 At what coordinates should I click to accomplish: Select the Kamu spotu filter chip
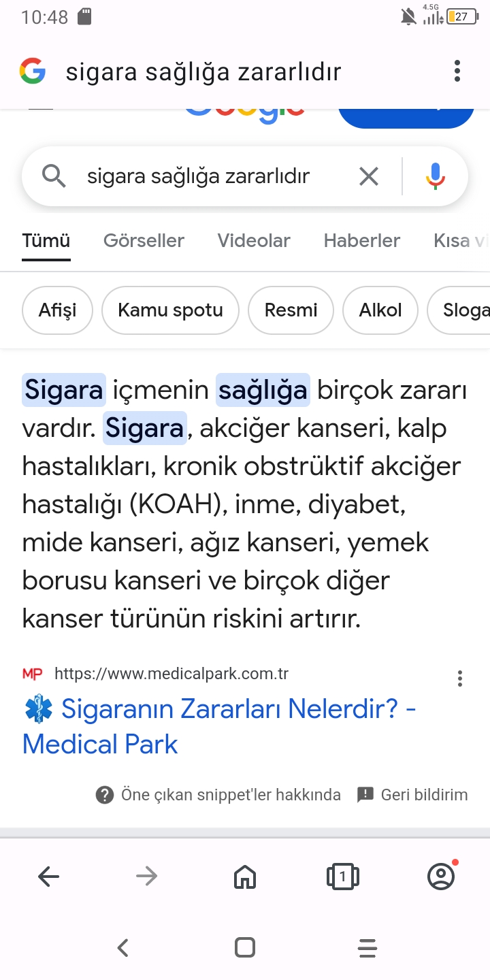point(170,310)
